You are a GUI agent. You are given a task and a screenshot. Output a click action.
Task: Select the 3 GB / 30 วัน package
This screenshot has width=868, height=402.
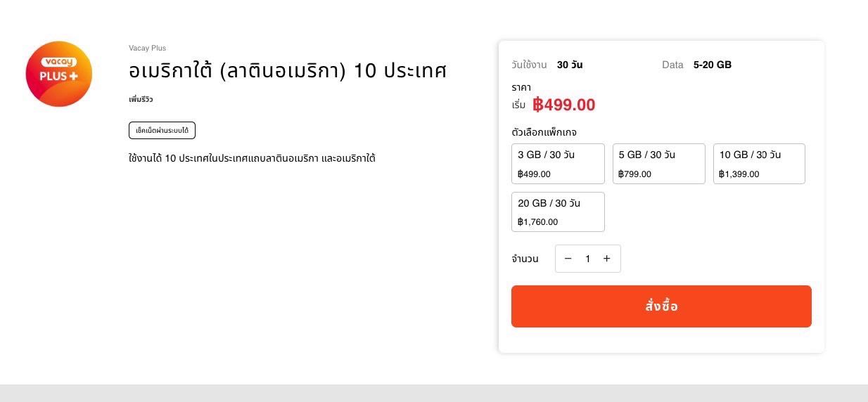(558, 164)
